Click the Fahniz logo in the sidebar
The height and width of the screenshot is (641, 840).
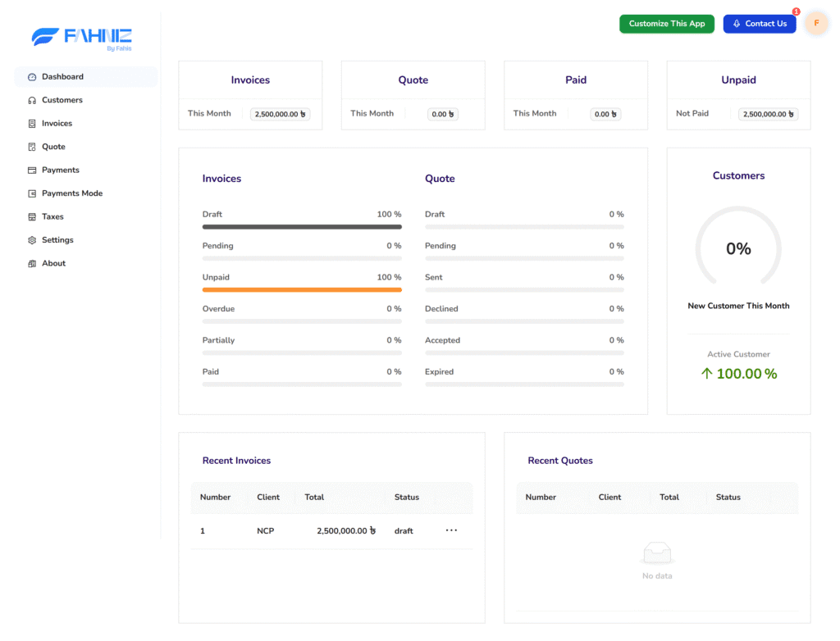point(82,37)
